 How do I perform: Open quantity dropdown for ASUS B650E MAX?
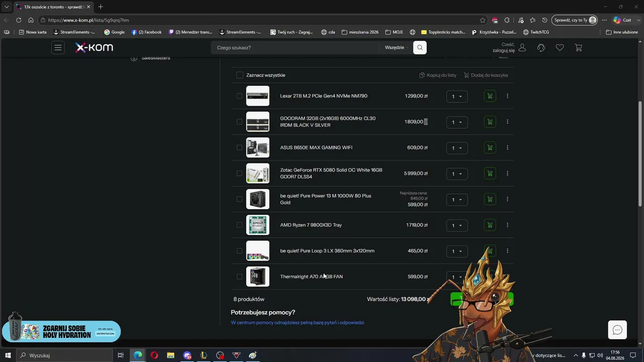pyautogui.click(x=457, y=148)
